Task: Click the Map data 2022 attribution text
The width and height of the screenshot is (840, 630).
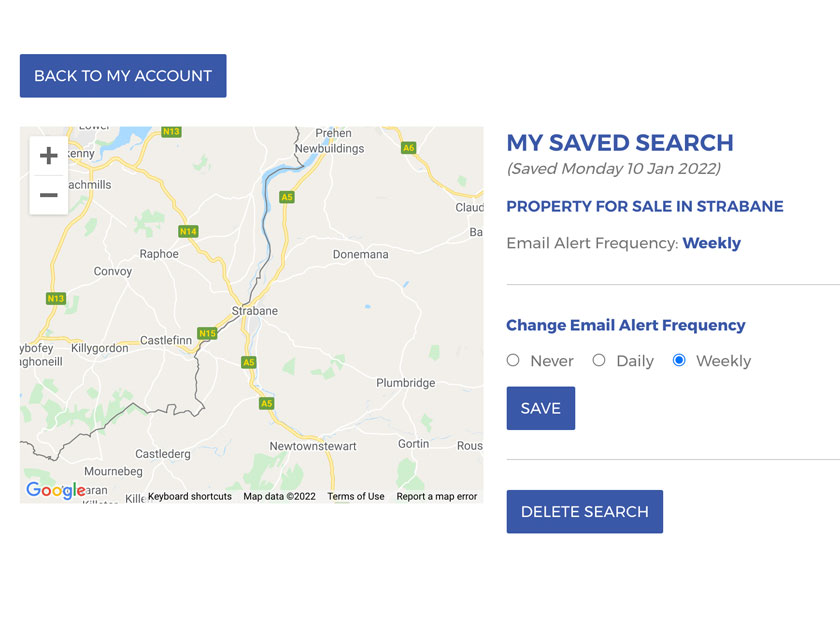Action: (278, 496)
